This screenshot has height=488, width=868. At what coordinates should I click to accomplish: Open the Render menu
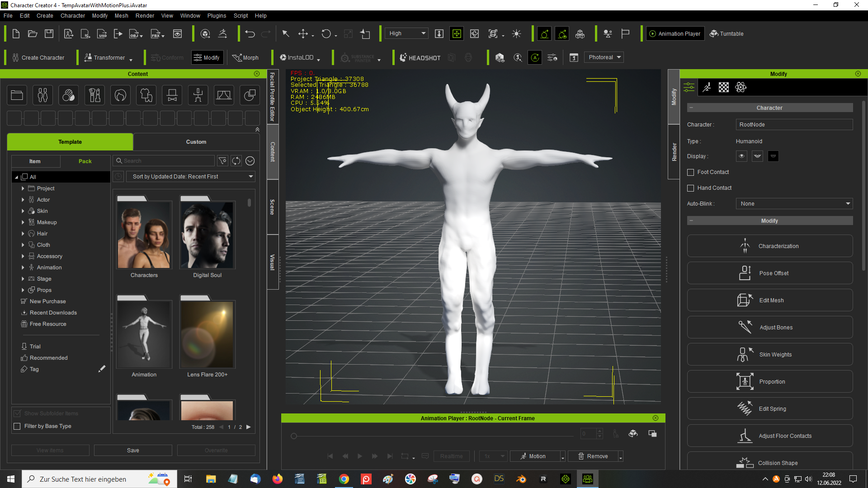[x=145, y=16]
